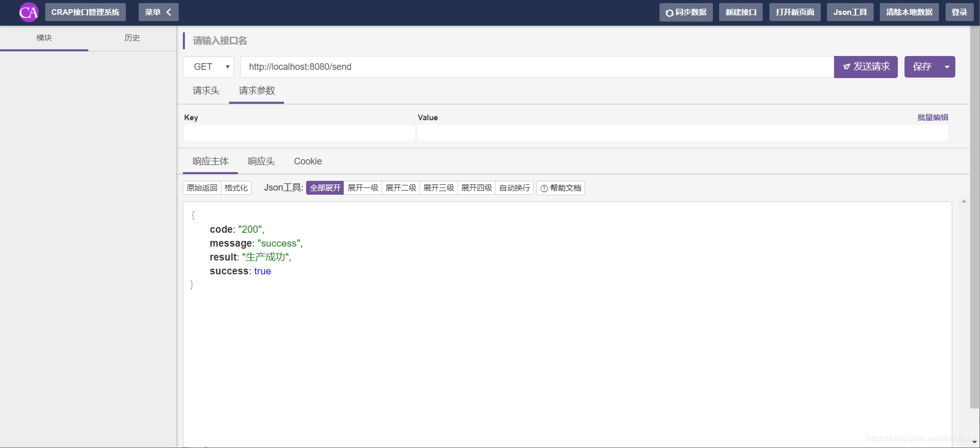
Task: Open the 请求参数 tab
Action: pos(256,91)
